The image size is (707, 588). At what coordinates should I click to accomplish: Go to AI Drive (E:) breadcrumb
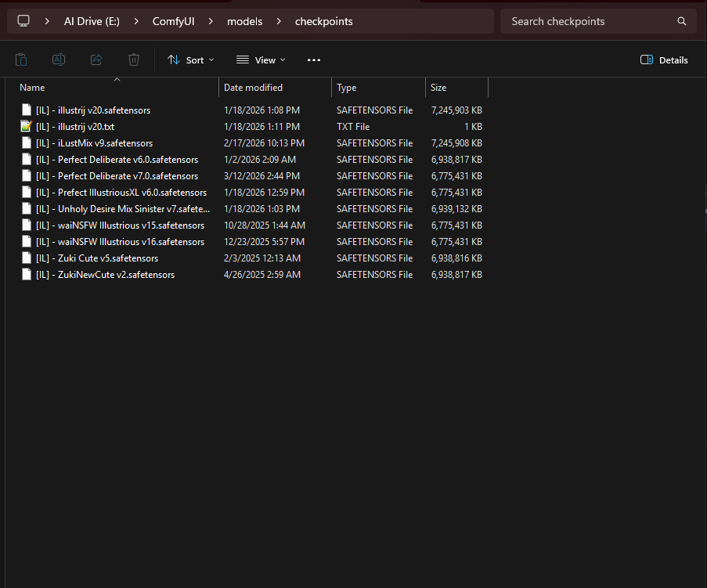[92, 21]
